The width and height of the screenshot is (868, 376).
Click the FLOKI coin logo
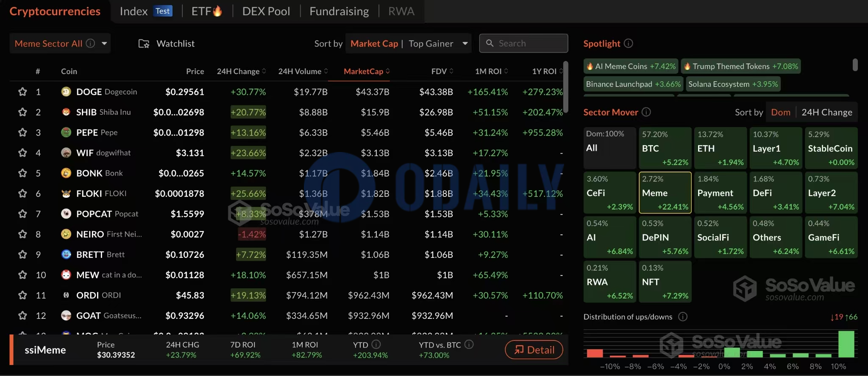tap(66, 194)
